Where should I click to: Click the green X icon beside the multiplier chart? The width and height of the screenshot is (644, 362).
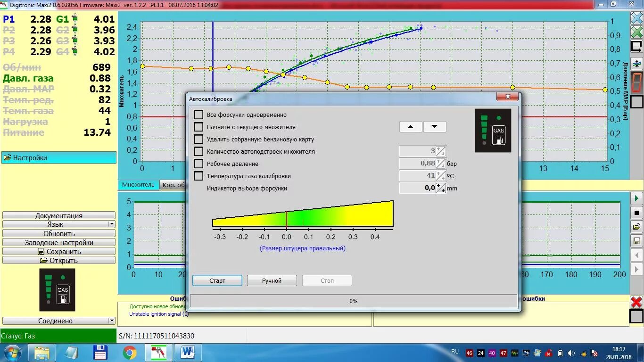tap(636, 32)
